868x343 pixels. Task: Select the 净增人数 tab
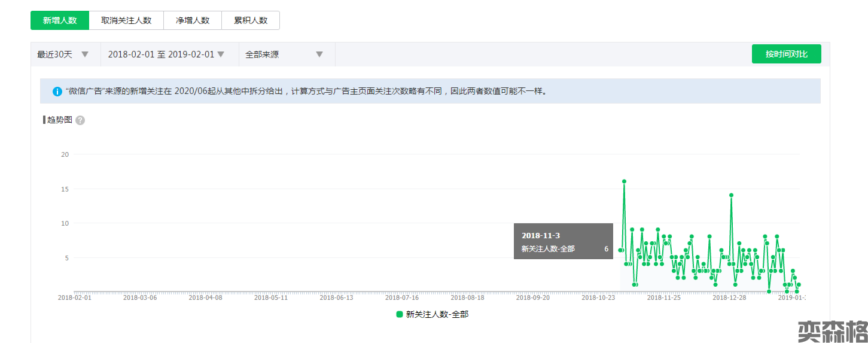click(x=192, y=20)
